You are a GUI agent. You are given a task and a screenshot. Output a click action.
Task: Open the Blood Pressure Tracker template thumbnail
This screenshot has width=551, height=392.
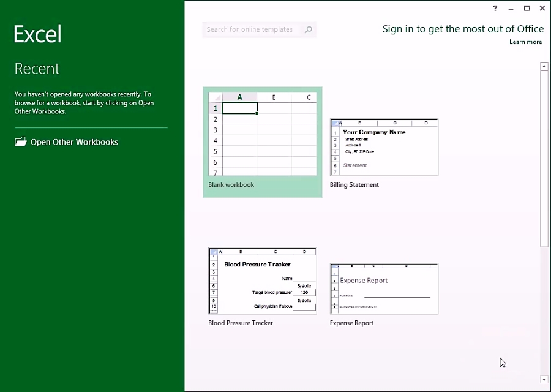(263, 281)
